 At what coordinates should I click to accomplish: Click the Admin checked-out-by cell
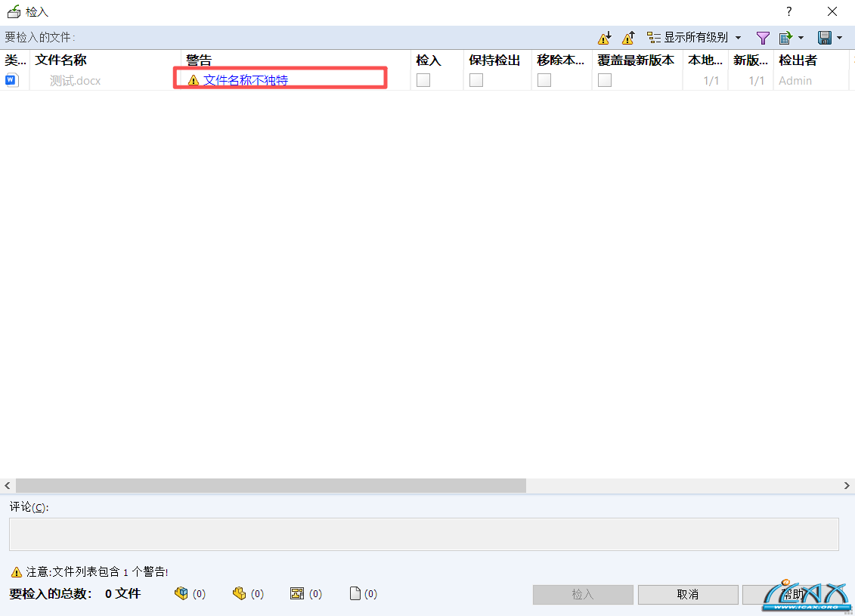click(795, 81)
